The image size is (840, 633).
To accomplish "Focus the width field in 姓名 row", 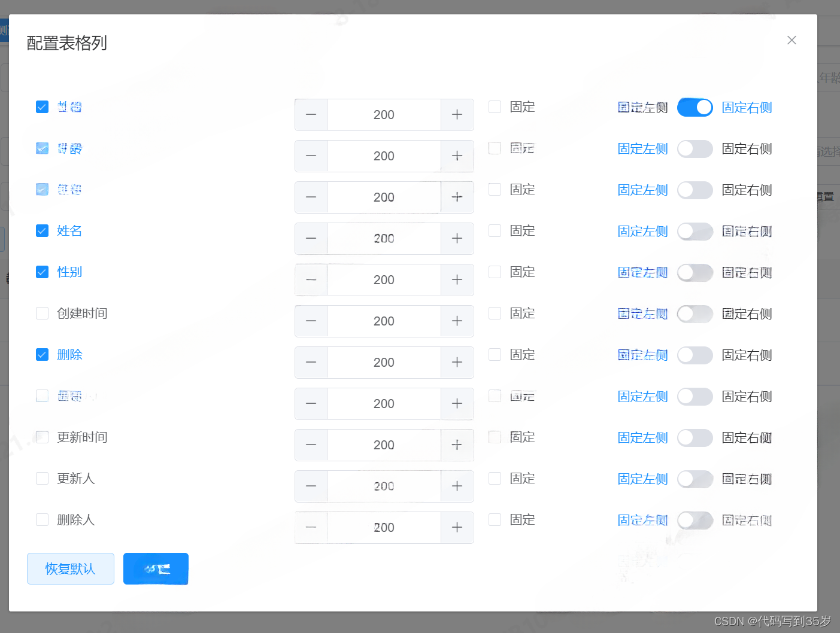I will (384, 239).
